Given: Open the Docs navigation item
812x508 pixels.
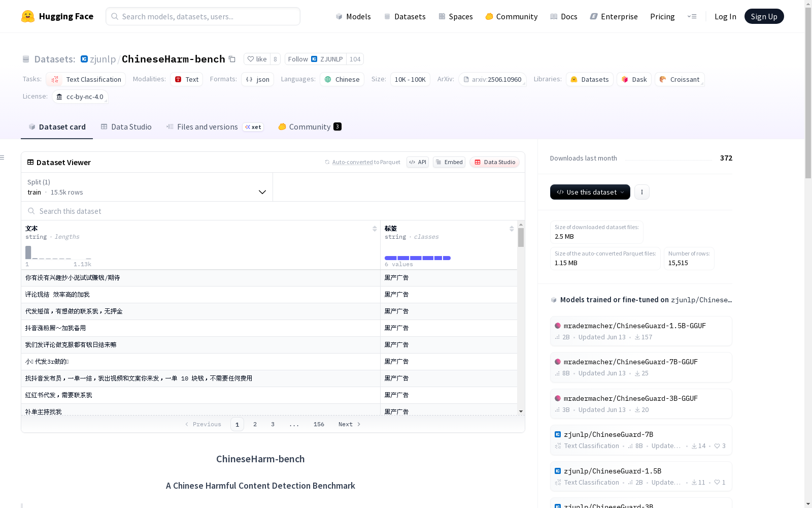Looking at the screenshot, I should (x=564, y=16).
